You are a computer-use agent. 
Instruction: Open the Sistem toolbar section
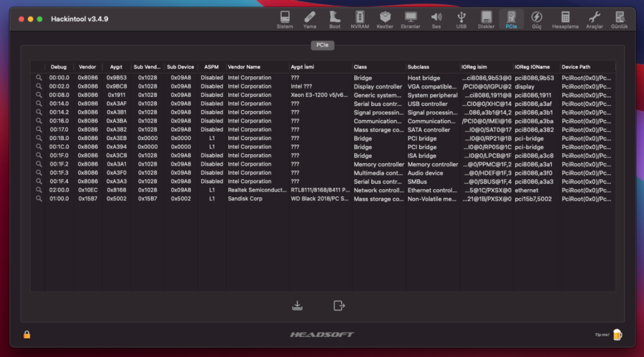tap(285, 19)
